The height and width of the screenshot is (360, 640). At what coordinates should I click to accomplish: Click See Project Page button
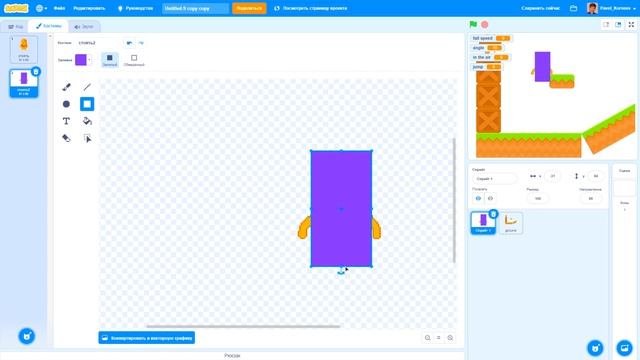[x=311, y=8]
